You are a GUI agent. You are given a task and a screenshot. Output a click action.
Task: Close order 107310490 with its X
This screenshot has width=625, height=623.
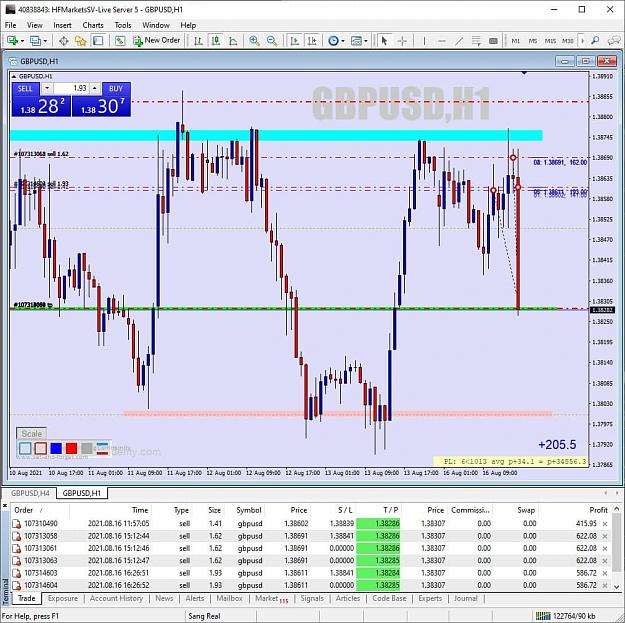605,524
